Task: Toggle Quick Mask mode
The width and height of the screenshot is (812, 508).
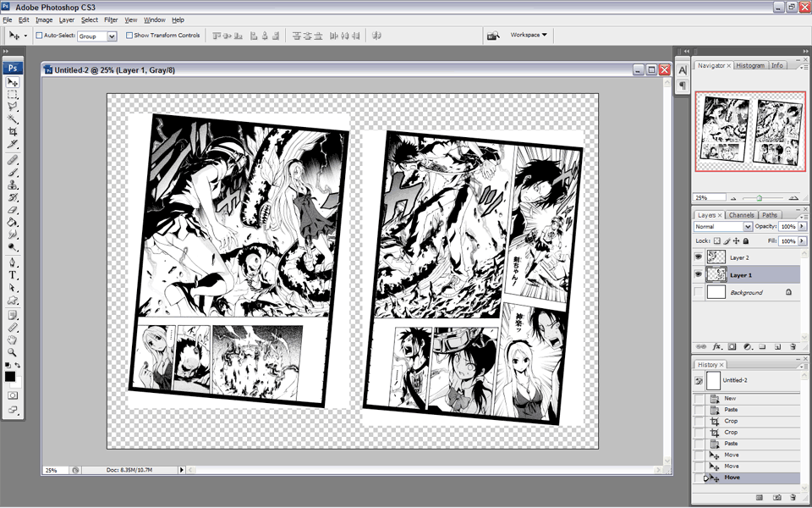Action: [13, 395]
